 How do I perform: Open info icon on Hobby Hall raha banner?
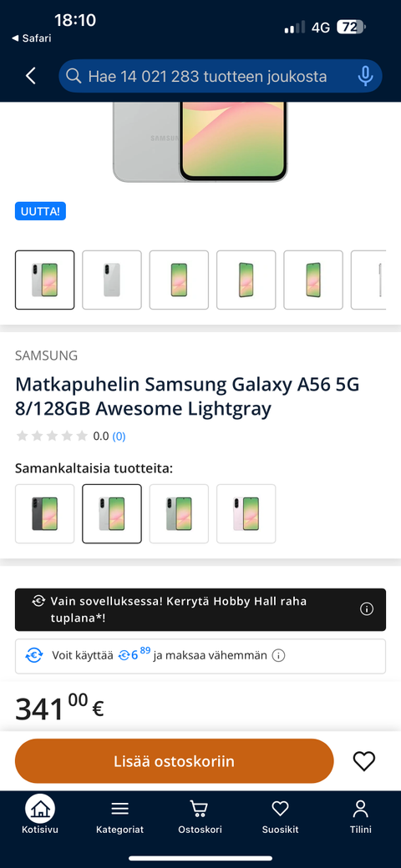click(367, 609)
